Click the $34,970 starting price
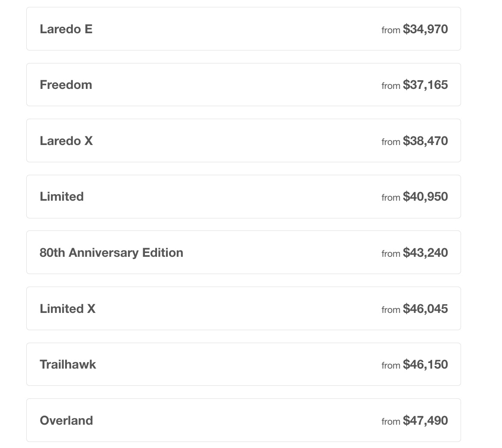Screen dimensions: 502x448 [x=425, y=29]
